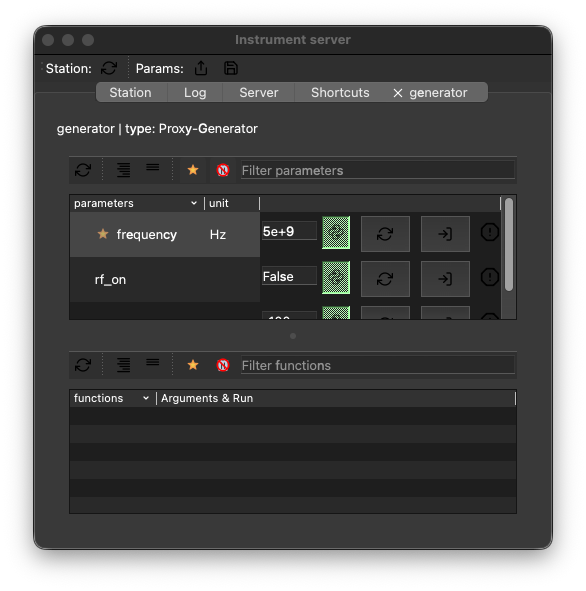Toggle the green auto-update button for frequency

pos(336,233)
